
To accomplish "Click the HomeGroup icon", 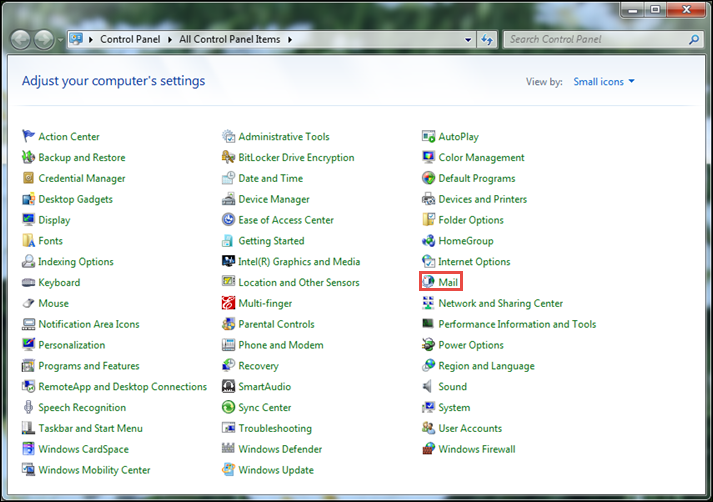I will click(x=428, y=240).
